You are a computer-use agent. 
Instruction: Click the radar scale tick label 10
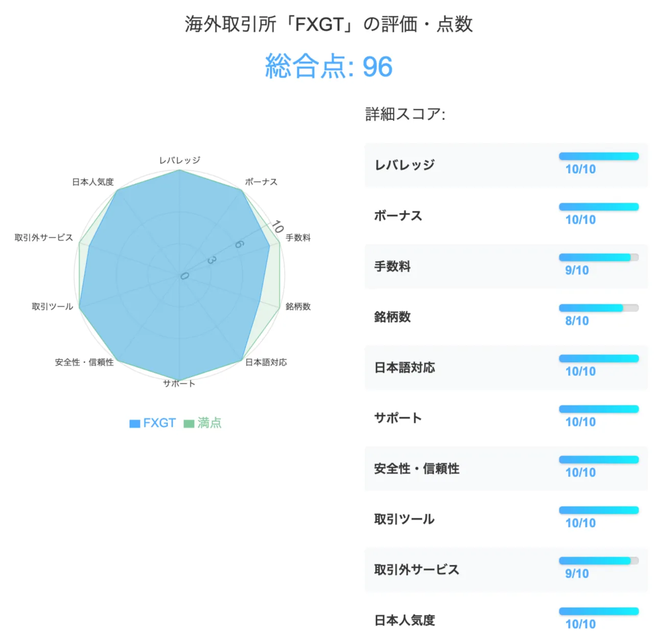point(277,226)
